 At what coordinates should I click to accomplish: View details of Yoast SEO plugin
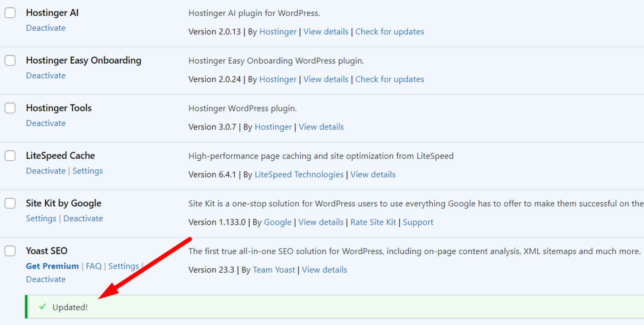(324, 270)
